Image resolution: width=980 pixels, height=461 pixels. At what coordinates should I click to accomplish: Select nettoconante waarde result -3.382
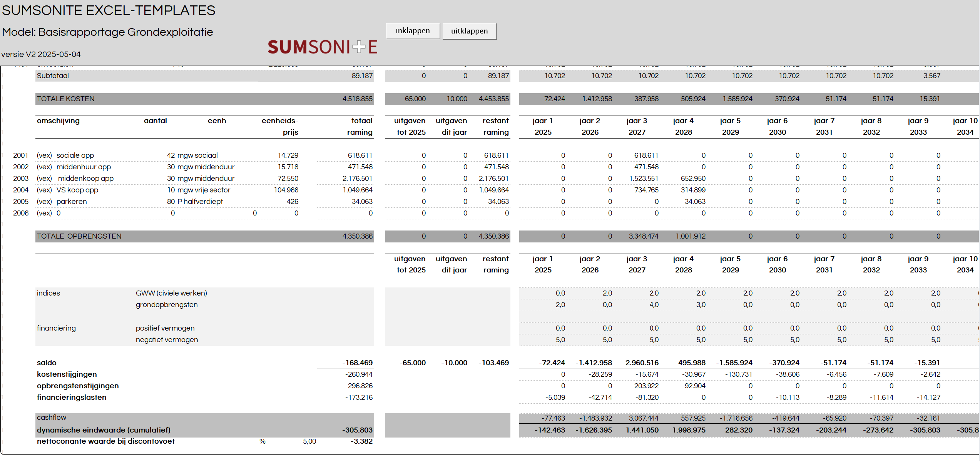[361, 441]
